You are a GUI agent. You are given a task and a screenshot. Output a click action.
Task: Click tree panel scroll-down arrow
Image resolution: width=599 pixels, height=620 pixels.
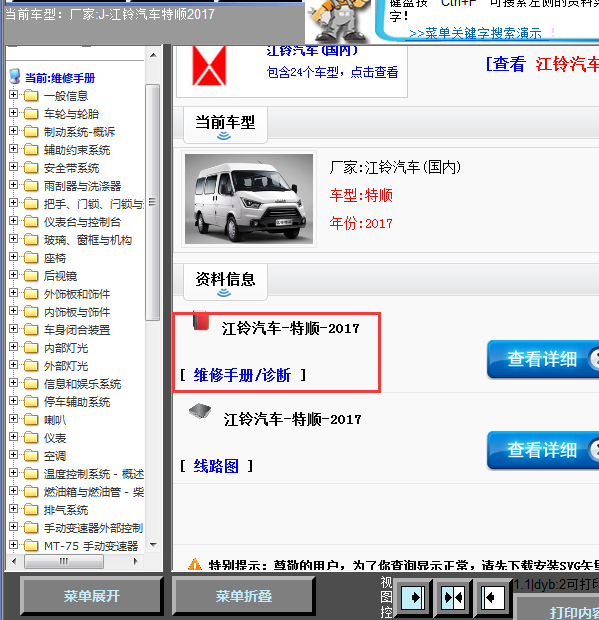click(153, 545)
